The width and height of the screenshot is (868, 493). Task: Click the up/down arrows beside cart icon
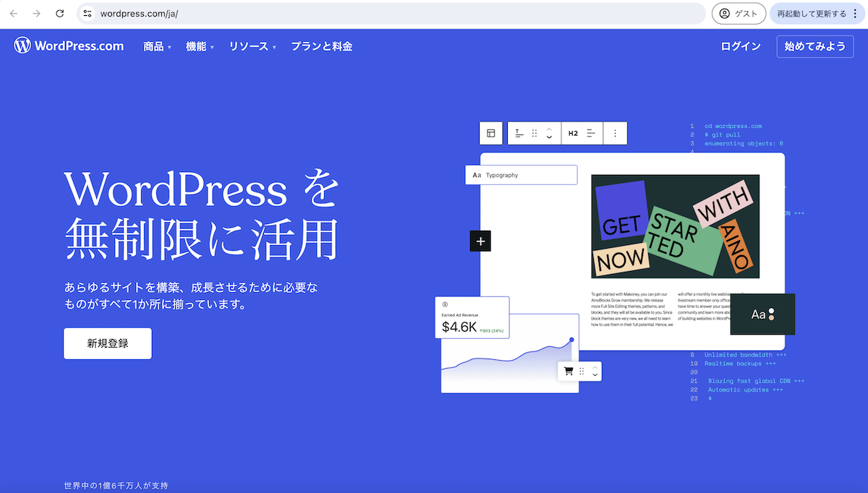click(595, 371)
